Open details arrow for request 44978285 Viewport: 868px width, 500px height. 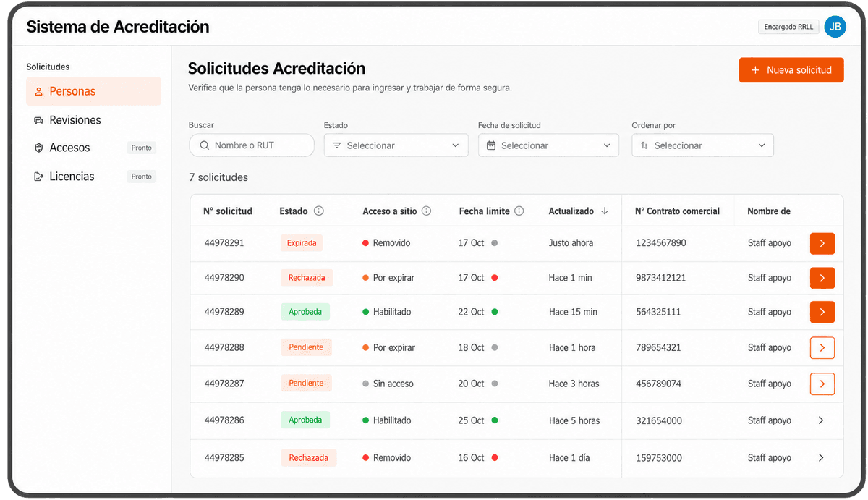(821, 457)
